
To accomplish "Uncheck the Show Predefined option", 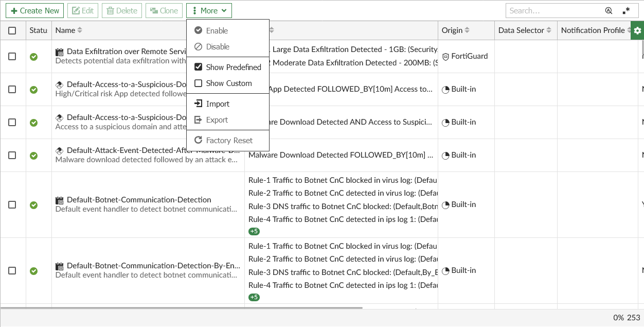I will pos(198,67).
